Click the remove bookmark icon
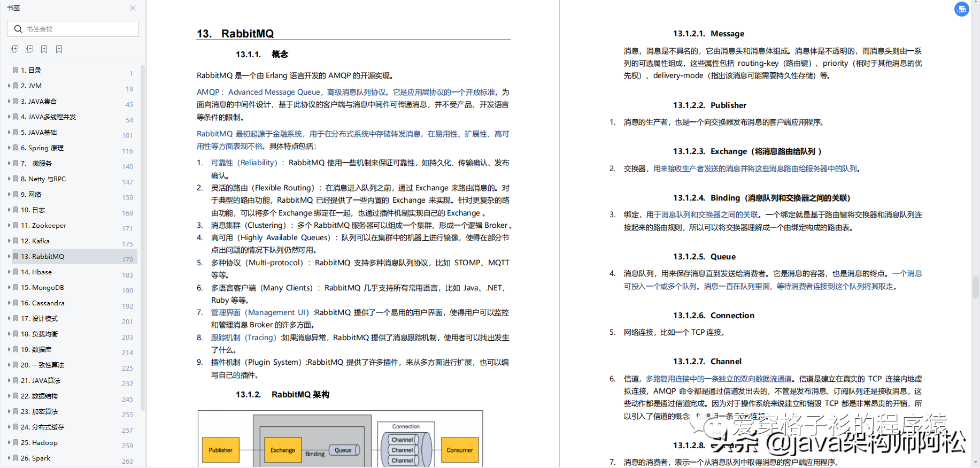This screenshot has width=980, height=468. point(59,49)
